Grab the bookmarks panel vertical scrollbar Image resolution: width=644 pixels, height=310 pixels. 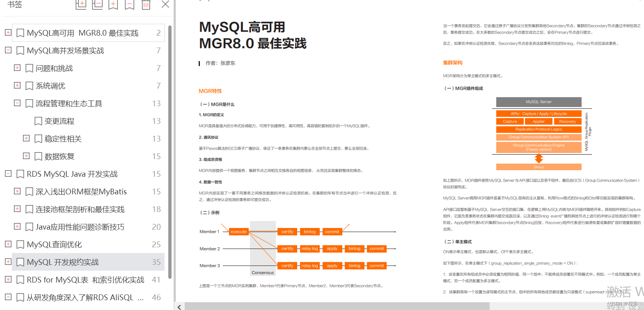coord(170,152)
